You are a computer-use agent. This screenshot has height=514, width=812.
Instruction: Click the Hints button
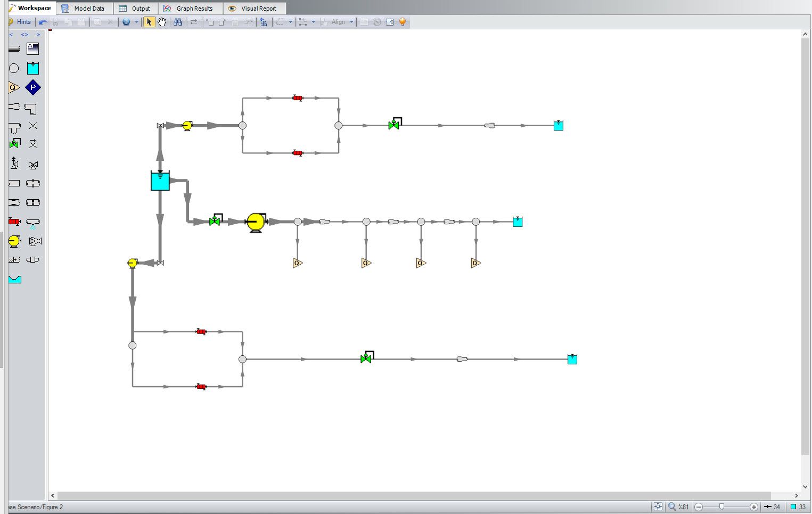(x=20, y=22)
